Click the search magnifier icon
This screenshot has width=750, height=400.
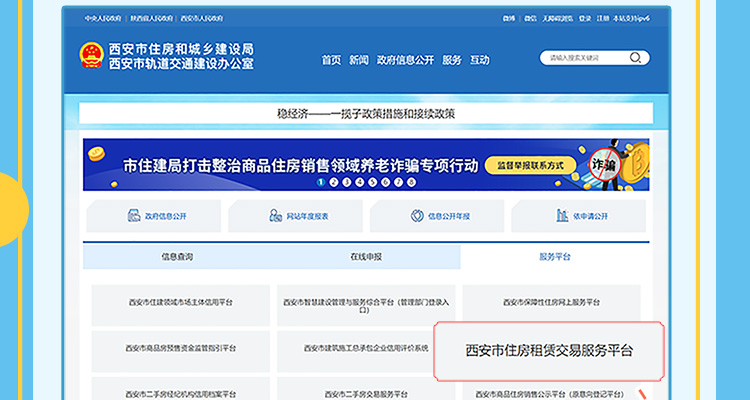635,58
